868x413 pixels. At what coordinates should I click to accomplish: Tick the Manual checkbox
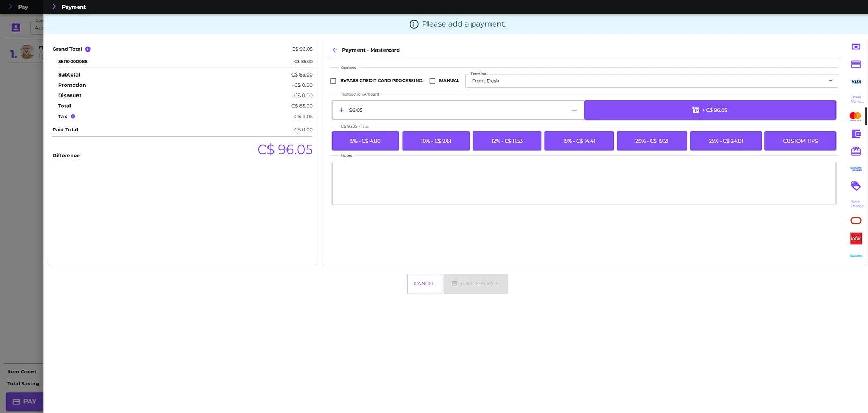point(432,81)
